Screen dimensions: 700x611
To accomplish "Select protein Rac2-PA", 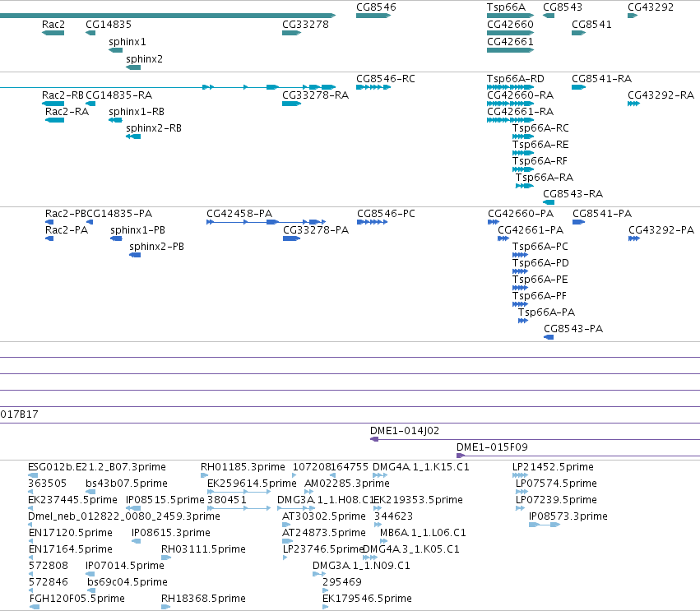I will point(49,238).
